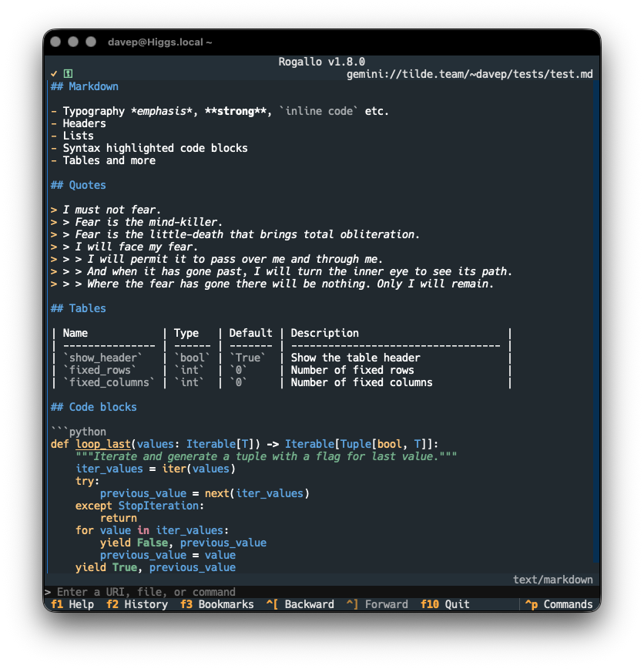
Task: Click the Rogallo v1.8.0 title text
Action: (321, 62)
